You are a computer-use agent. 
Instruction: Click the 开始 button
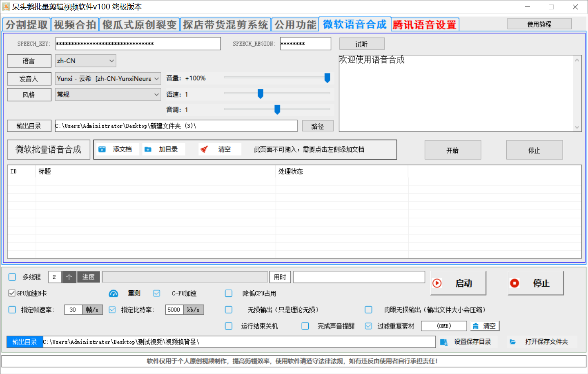click(x=453, y=150)
